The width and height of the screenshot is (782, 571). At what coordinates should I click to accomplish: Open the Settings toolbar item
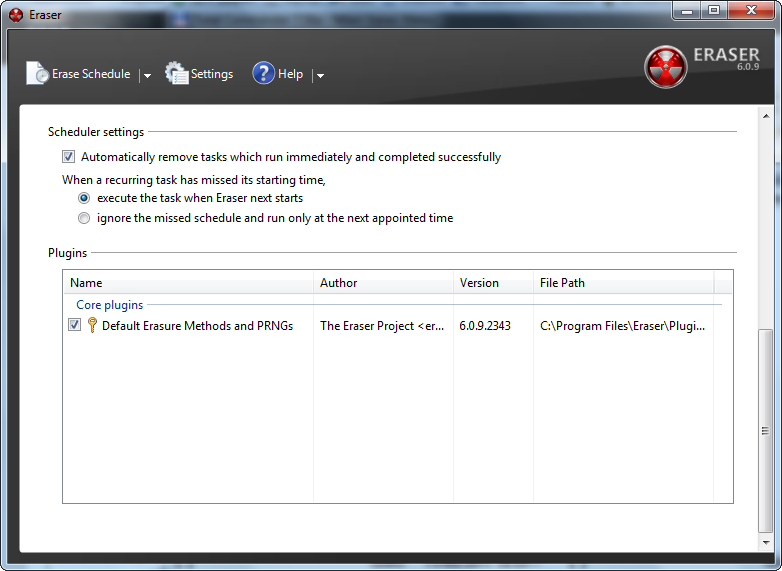point(199,74)
